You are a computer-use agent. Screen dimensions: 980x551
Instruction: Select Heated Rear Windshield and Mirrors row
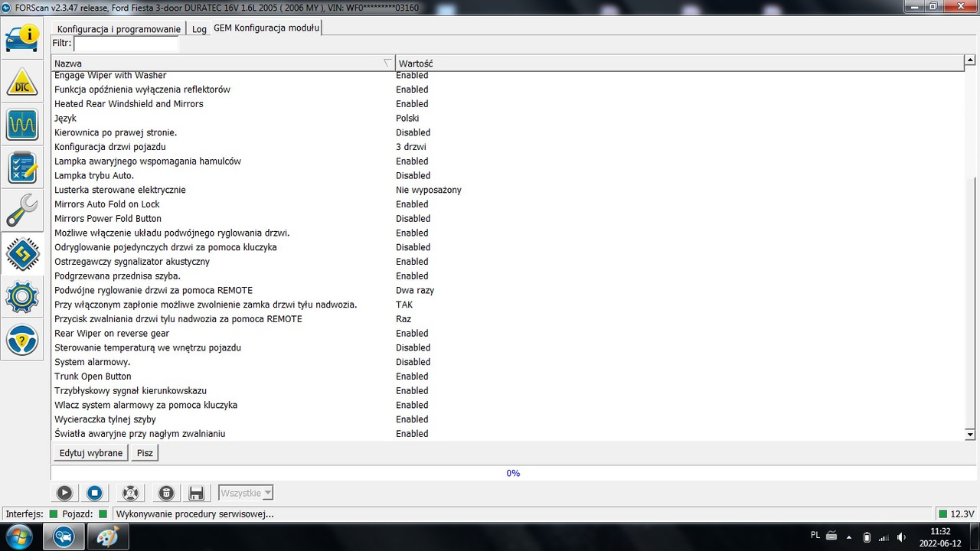point(508,104)
